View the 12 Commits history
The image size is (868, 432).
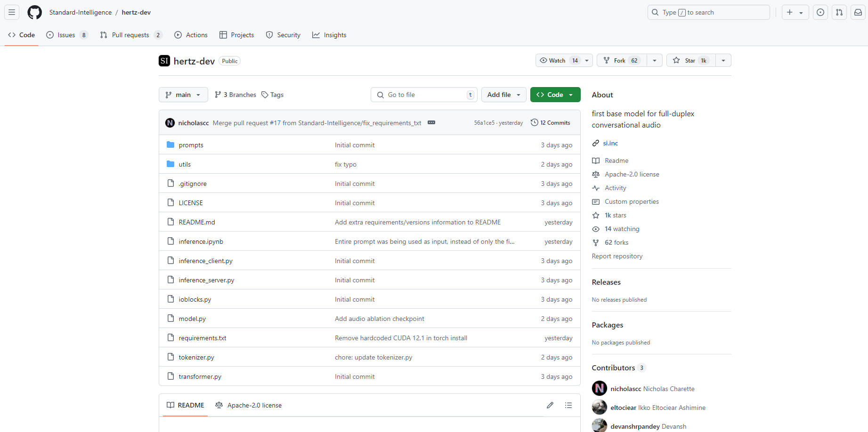pos(551,122)
